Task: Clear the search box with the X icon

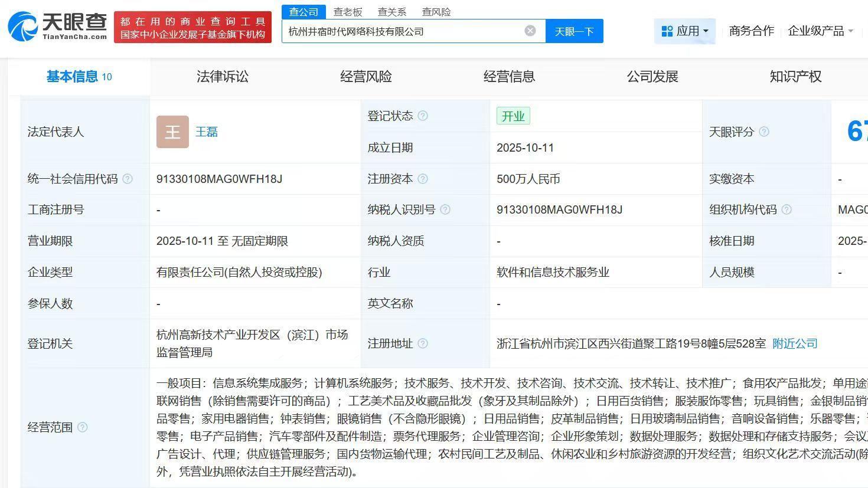Action: coord(530,31)
